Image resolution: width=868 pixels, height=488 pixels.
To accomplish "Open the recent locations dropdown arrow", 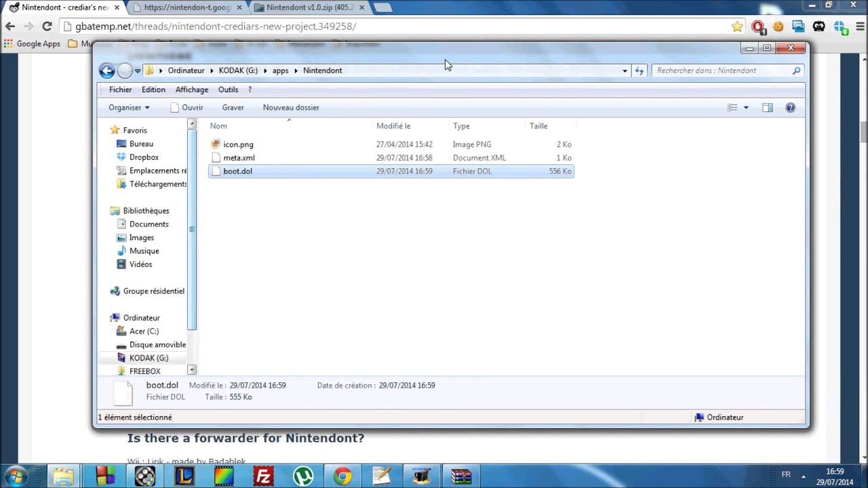I will click(x=137, y=70).
